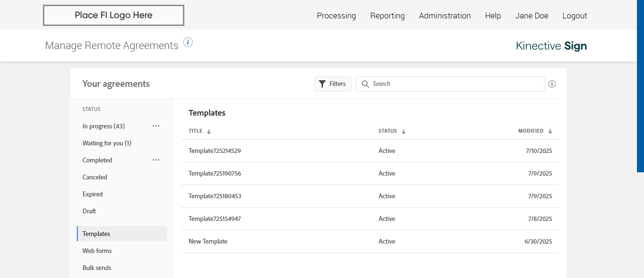This screenshot has width=644, height=278.
Task: Open the three-dot menu next to In progress
Action: coord(156,126)
